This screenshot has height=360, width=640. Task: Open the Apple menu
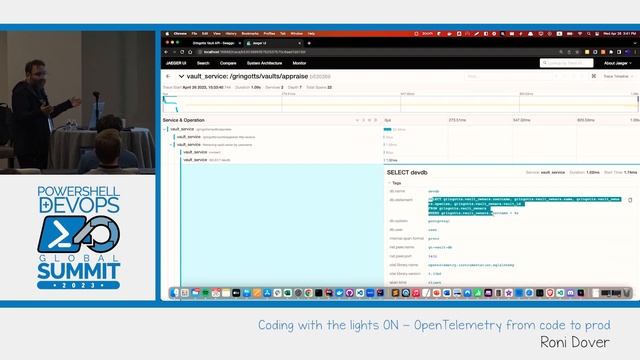pos(167,33)
